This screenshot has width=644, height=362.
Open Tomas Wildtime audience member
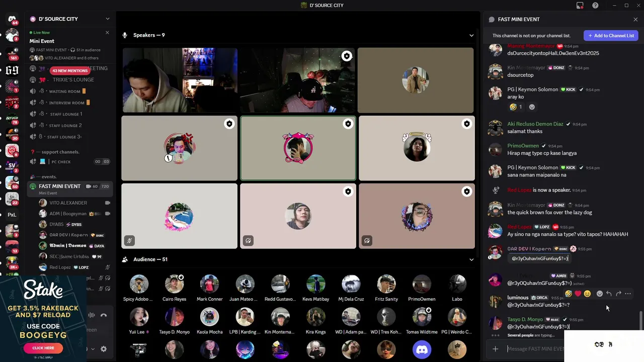click(422, 321)
